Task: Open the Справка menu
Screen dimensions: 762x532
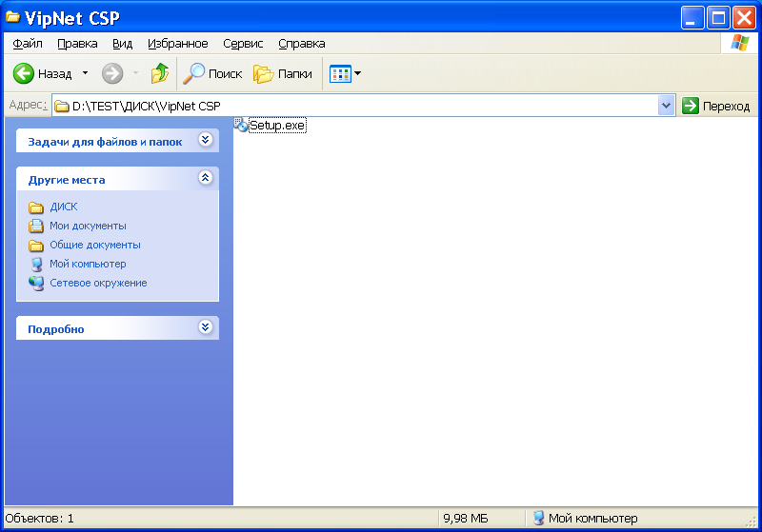Action: pos(302,44)
